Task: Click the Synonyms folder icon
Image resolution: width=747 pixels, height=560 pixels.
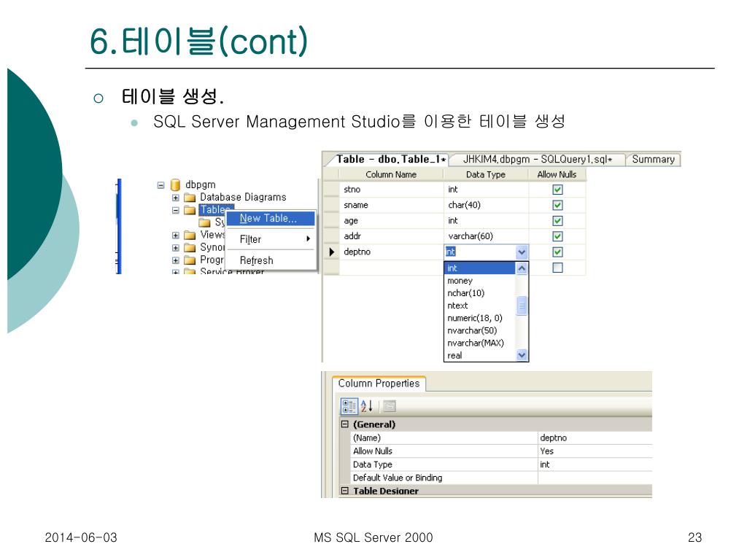Action: coord(190,248)
